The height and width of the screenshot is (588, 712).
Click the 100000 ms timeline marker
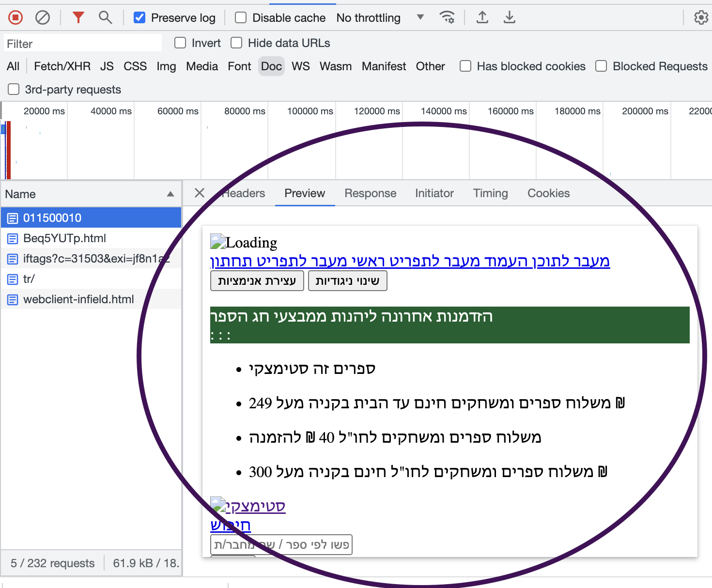click(310, 111)
